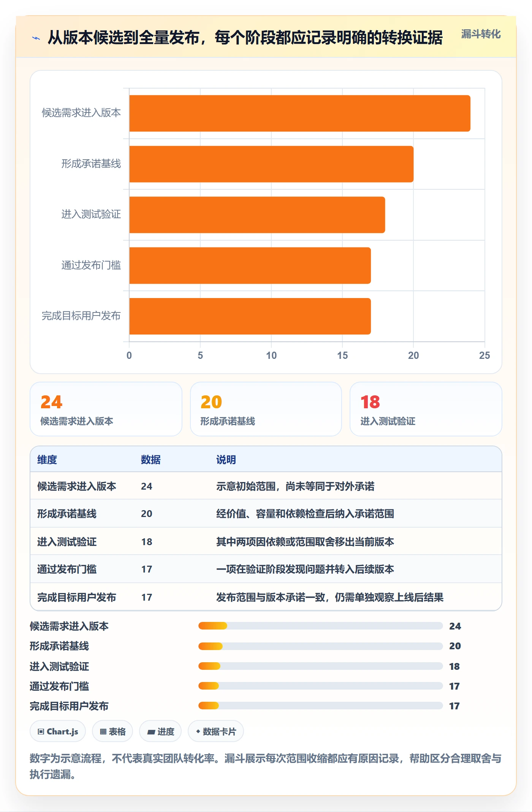Screen dimensions: 532x812
Task: Click the 完成目标用户发布 progress bar
Action: [x=320, y=706]
